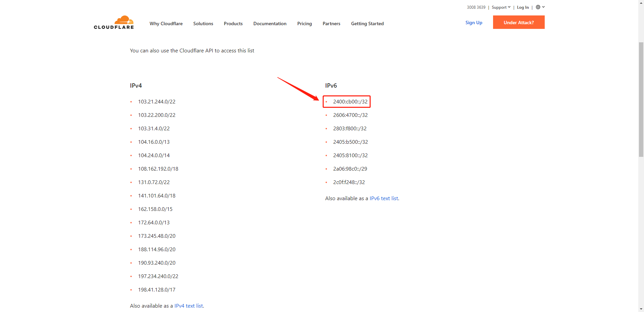Image resolution: width=644 pixels, height=312 pixels.
Task: Select the 188.114.96.0/20 entry
Action: (x=157, y=249)
